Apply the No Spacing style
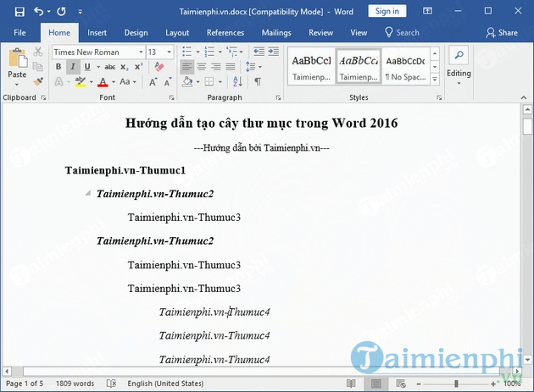This screenshot has height=392, width=534. pyautogui.click(x=405, y=68)
